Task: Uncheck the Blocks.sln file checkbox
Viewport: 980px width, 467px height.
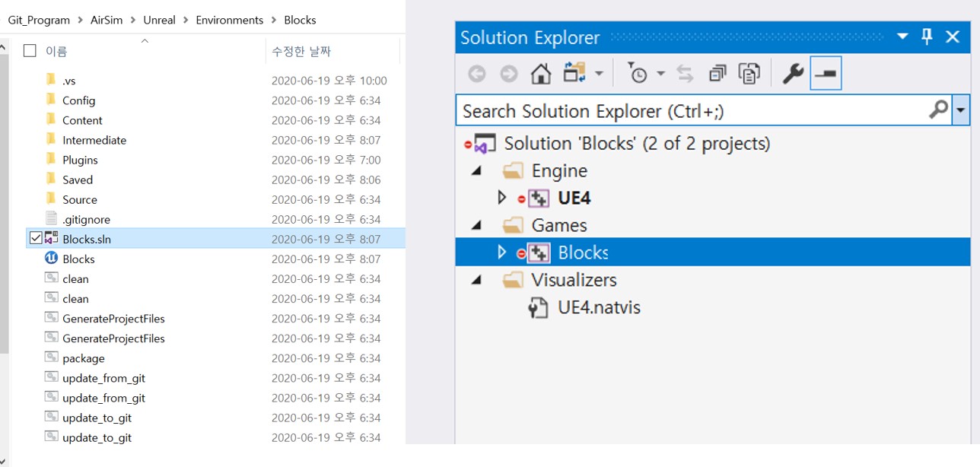Action: [35, 239]
